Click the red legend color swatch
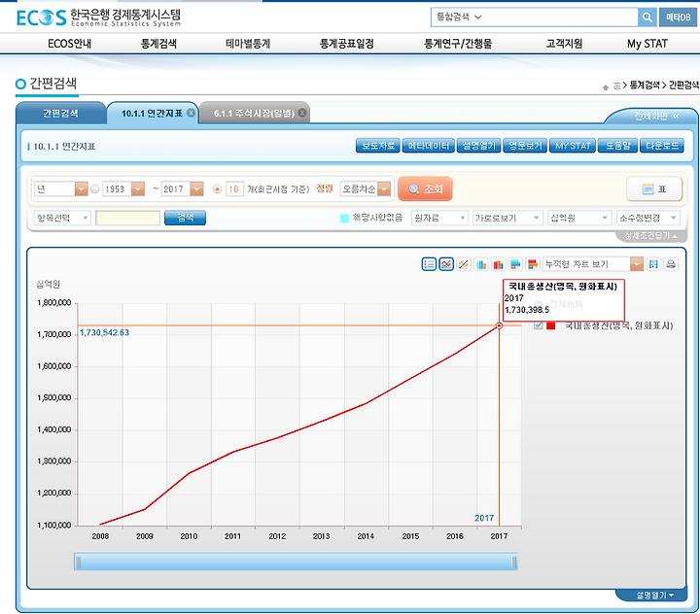Image resolution: width=700 pixels, height=614 pixels. (551, 325)
